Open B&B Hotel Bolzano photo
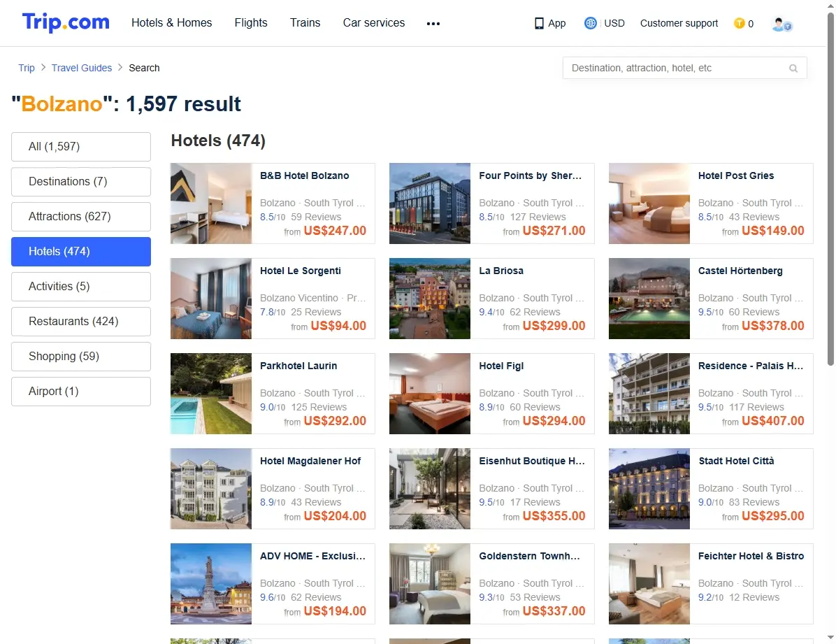This screenshot has width=836, height=644. tap(211, 203)
